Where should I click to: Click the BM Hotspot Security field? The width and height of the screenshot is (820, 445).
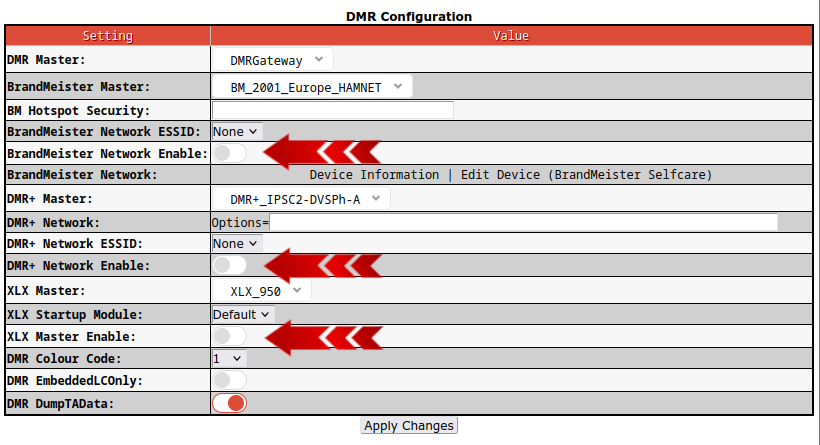332,110
